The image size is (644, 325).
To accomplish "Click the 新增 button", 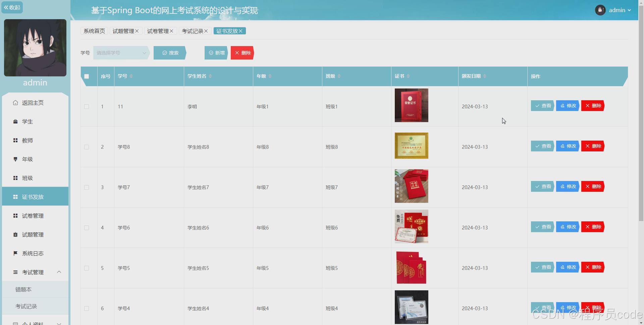I will pyautogui.click(x=216, y=53).
